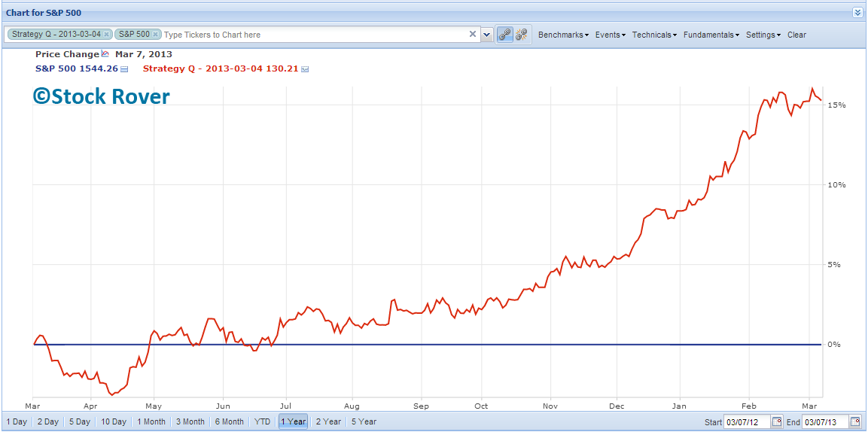Select the 2 Year range
Screen dimensions: 868x432
328,421
